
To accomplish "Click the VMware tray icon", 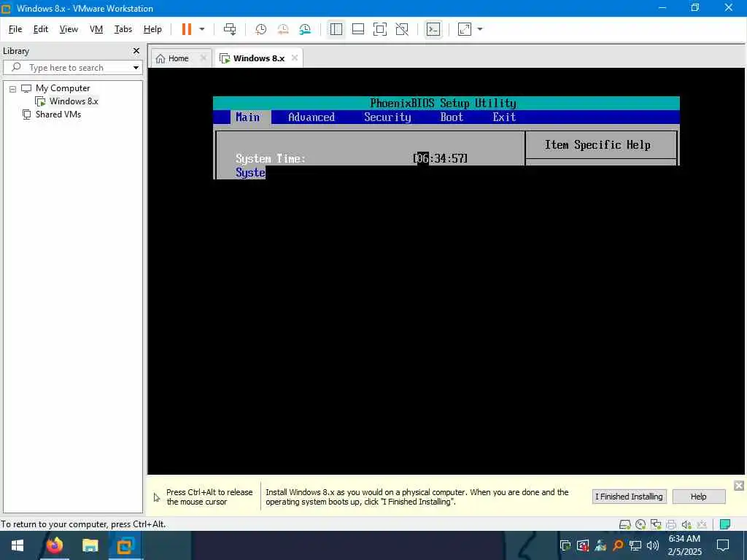I will pyautogui.click(x=565, y=545).
